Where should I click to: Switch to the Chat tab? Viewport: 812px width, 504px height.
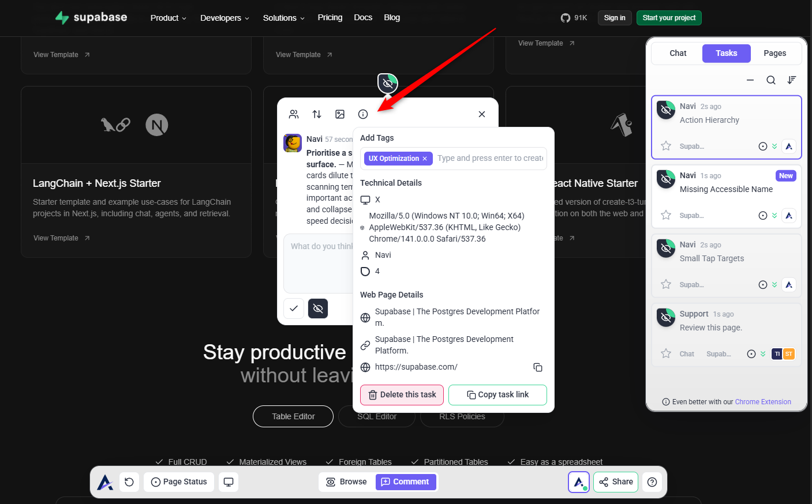[x=678, y=53]
